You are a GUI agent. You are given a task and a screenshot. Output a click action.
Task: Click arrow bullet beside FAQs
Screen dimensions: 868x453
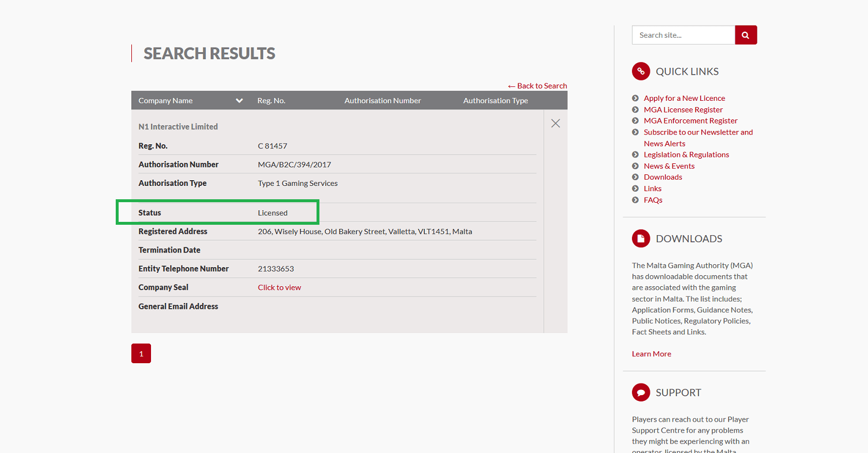pyautogui.click(x=635, y=200)
